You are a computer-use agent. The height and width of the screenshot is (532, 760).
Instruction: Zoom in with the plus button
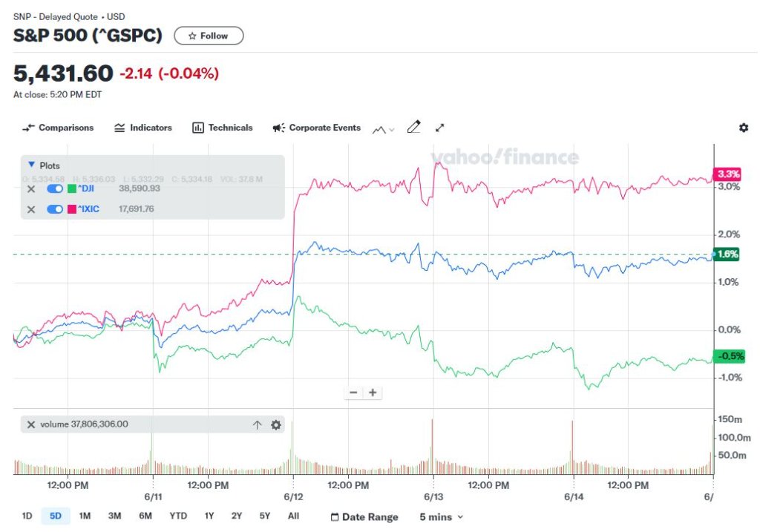373,393
